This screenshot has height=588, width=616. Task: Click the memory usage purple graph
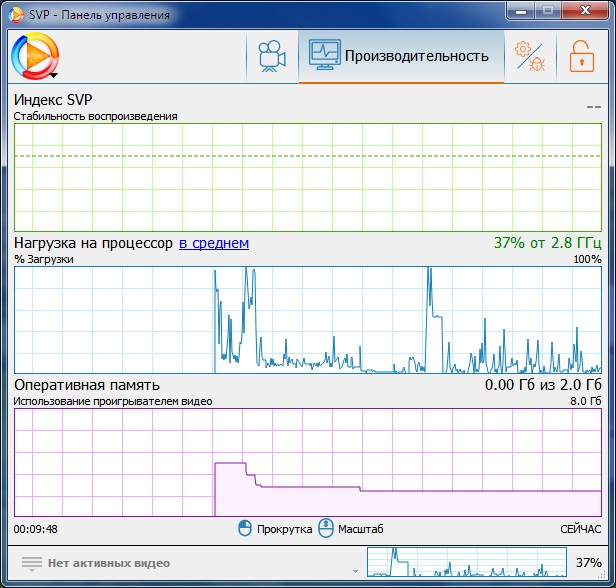(x=308, y=463)
